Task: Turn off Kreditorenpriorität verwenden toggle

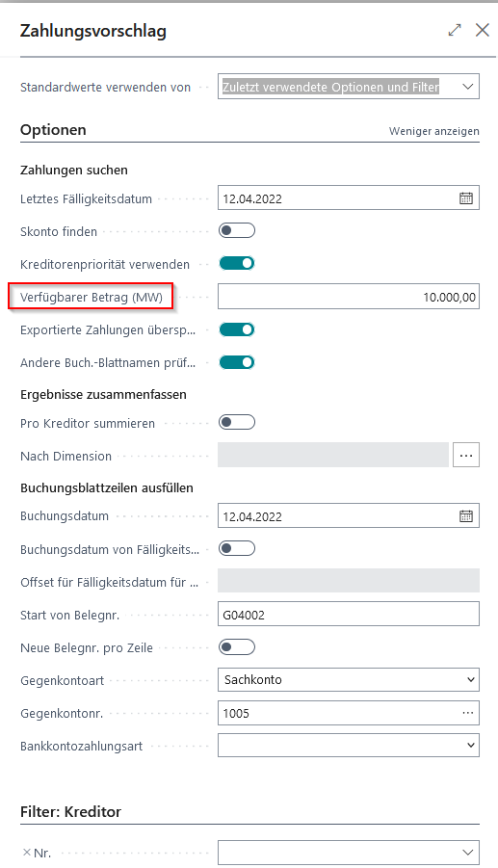Action: (x=237, y=264)
